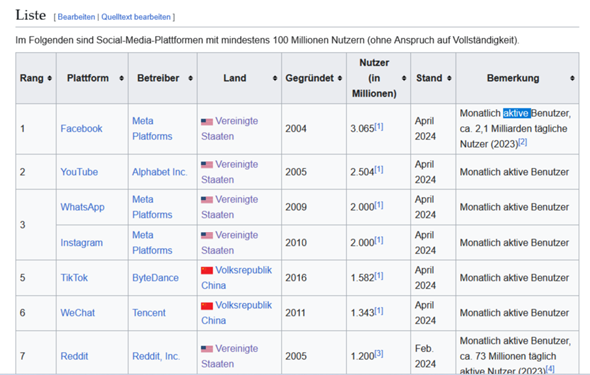Sort table by Bemerkung column arrows
This screenshot has width=590, height=375.
572,78
